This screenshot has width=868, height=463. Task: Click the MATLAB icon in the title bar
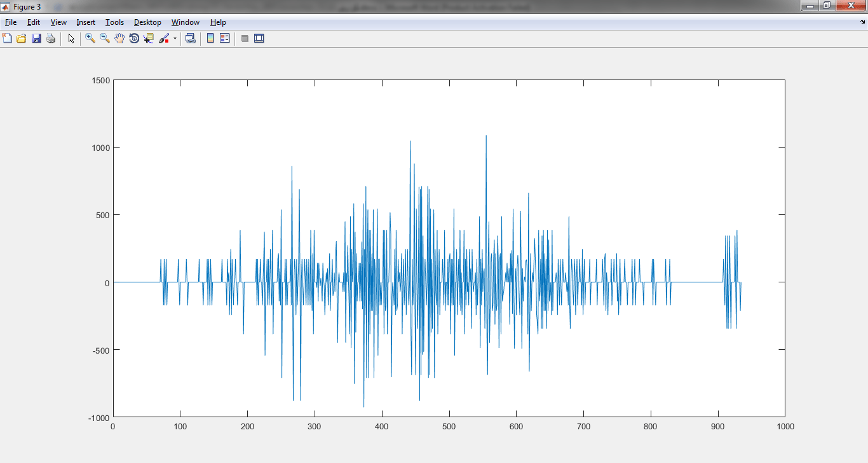point(6,6)
